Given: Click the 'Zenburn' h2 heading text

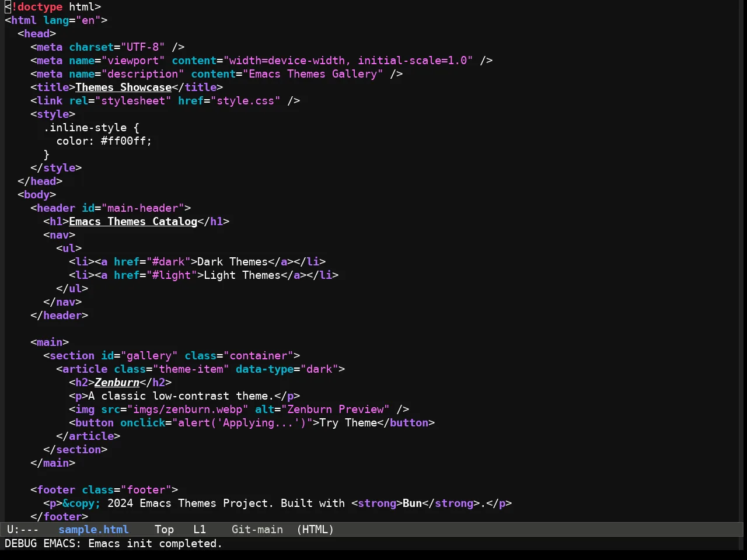Looking at the screenshot, I should click(117, 383).
